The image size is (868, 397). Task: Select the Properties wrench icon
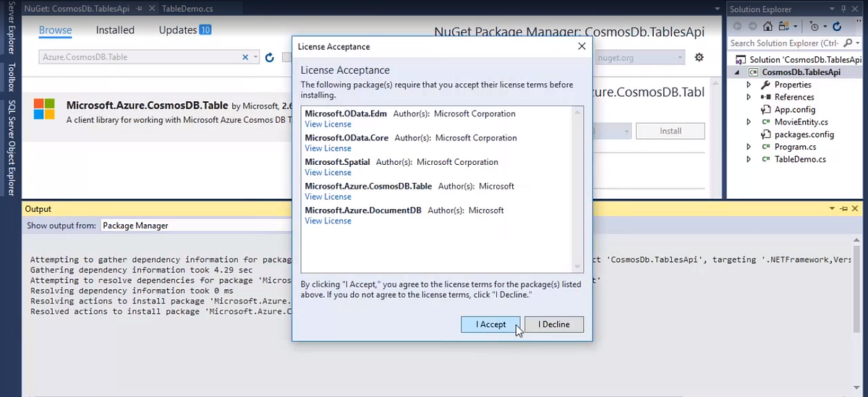766,85
